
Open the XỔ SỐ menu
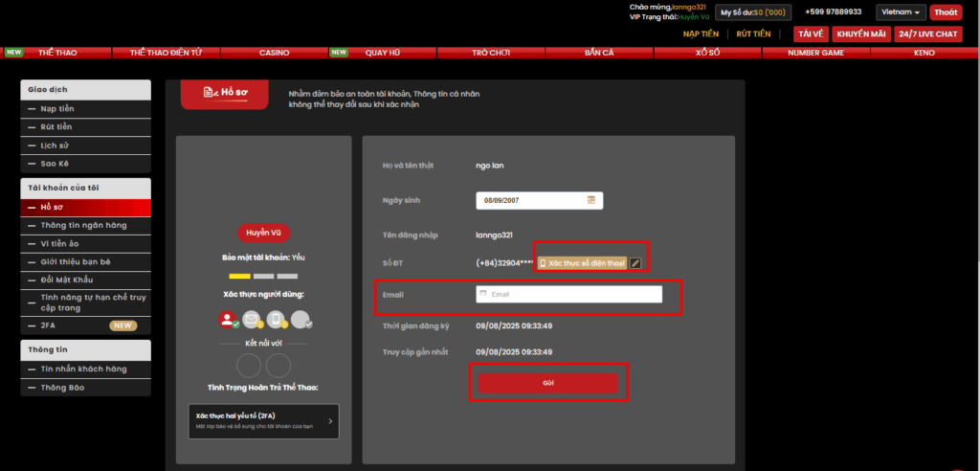pyautogui.click(x=707, y=53)
